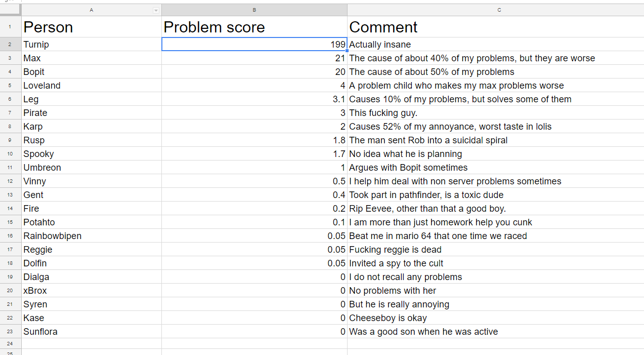Select Leg's score cell 3.1
The height and width of the screenshot is (355, 644).
(254, 99)
